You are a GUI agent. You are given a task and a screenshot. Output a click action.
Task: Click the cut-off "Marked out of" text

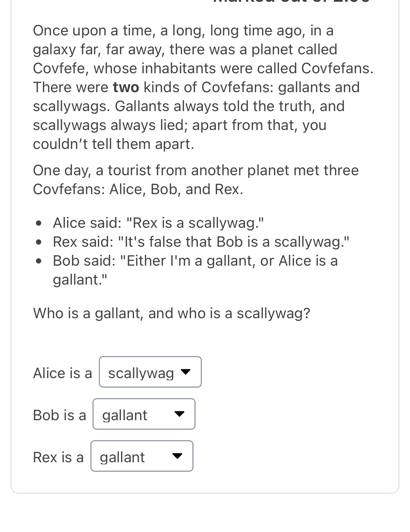(x=292, y=2)
